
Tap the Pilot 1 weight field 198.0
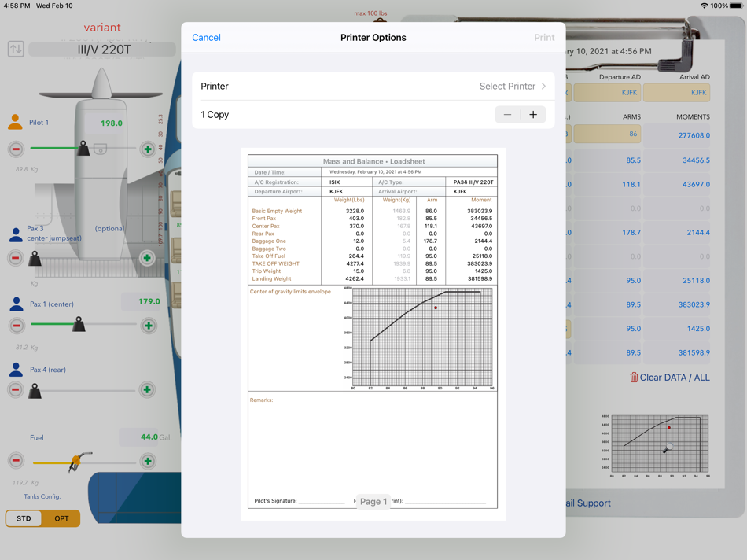click(x=112, y=123)
